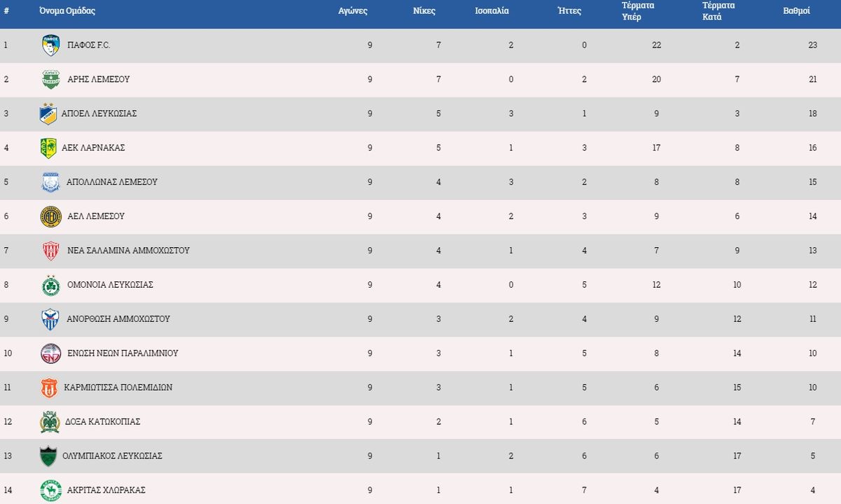Click the ΑΕΛ ΛΕΜΕΣΟΥ team crest

[x=50, y=216]
